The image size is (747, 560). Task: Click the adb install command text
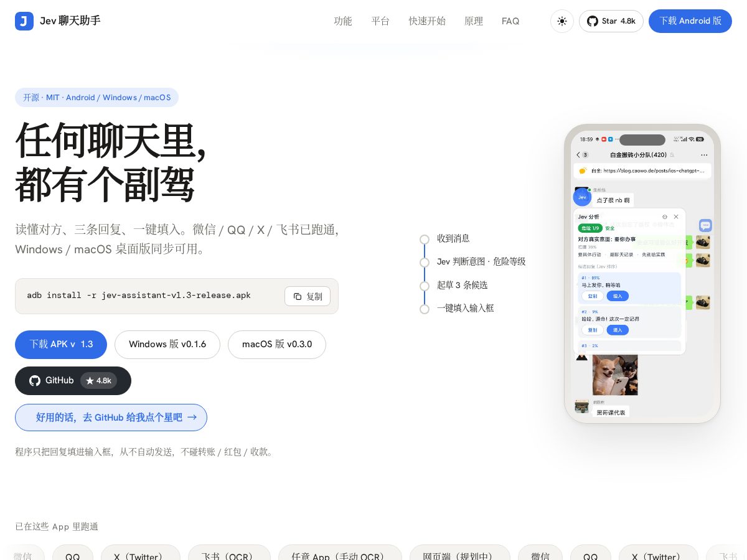pyautogui.click(x=139, y=296)
